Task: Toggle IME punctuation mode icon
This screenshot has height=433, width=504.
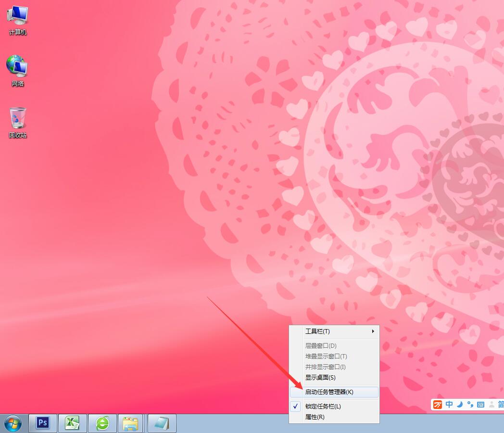Action: click(x=470, y=405)
